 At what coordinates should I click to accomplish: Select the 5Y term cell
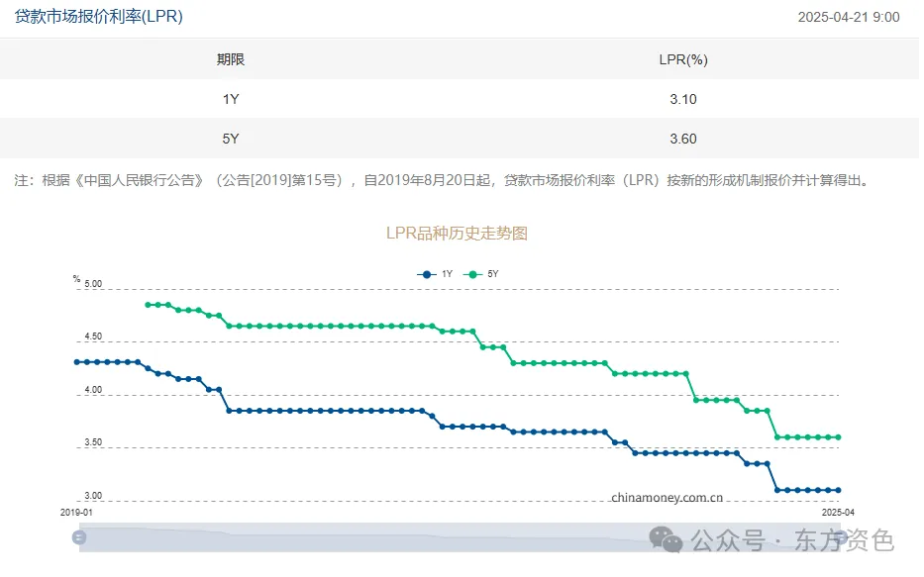(231, 139)
